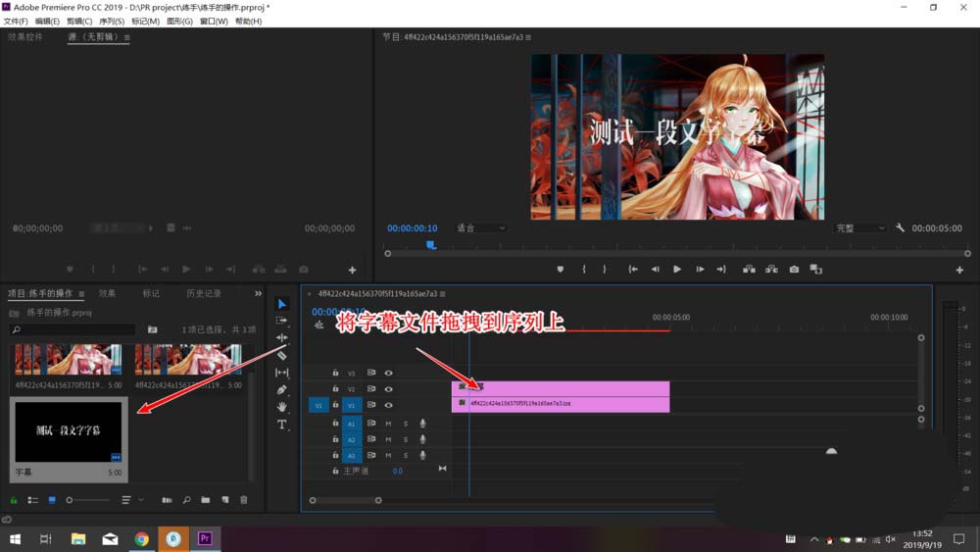Select the Selection tool arrow
980x552 pixels.
[x=282, y=304]
